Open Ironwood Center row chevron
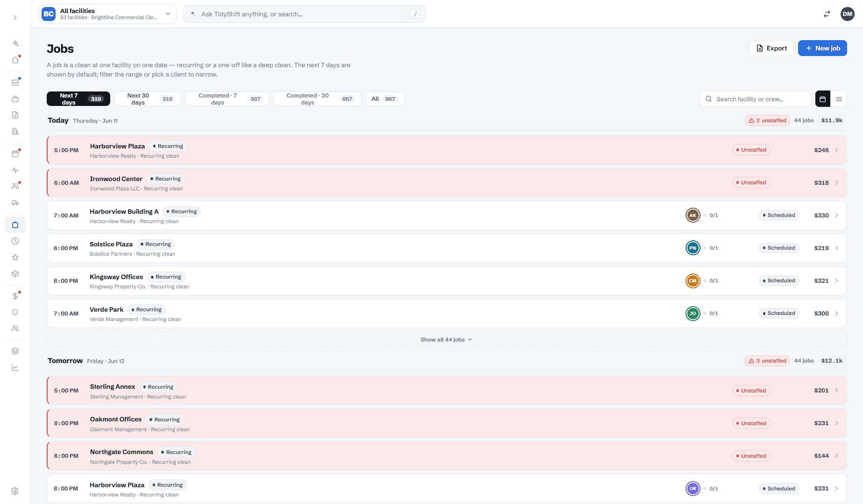 point(836,183)
